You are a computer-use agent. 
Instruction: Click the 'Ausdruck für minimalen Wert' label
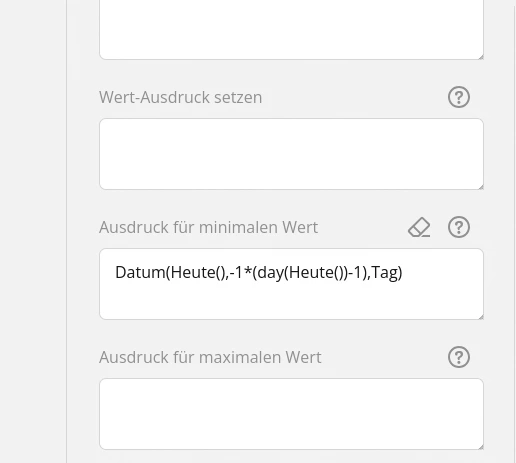(x=209, y=227)
